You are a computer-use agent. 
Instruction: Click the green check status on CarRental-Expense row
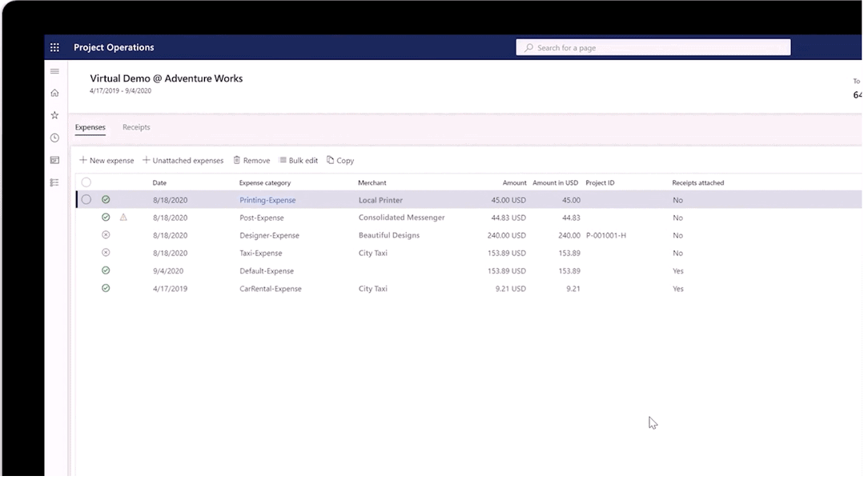point(106,288)
